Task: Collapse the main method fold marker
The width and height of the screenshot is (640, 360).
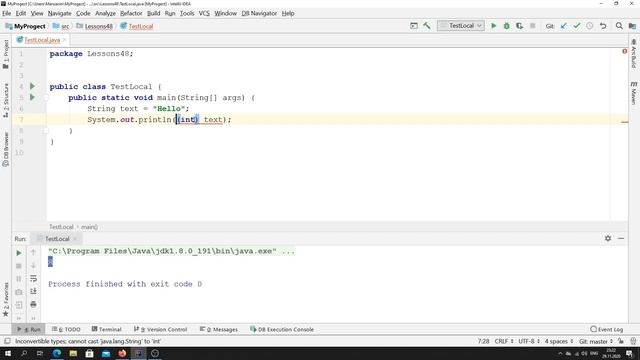Action: click(x=46, y=98)
